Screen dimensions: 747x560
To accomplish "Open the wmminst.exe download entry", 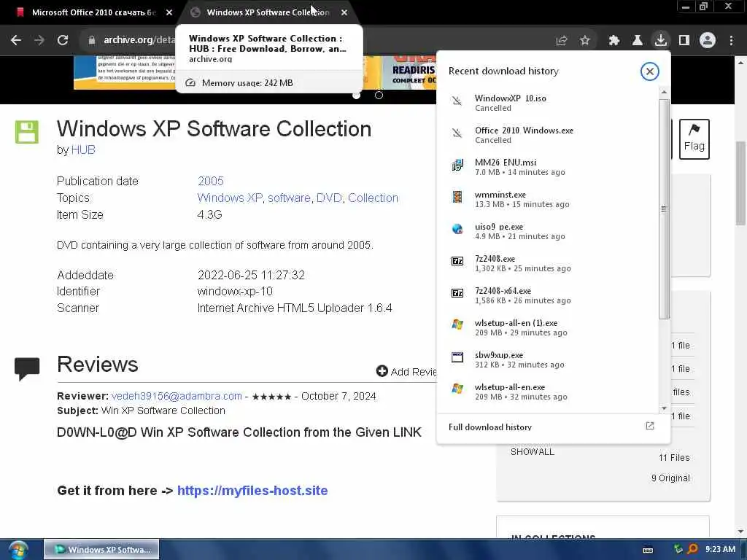I will pos(548,199).
